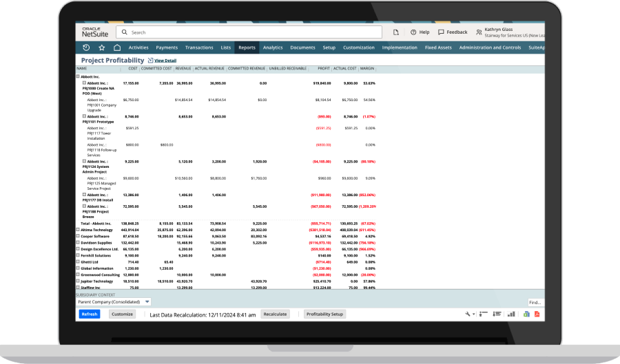The height and width of the screenshot is (364, 620).
Task: Open the wrench icon dropdown arrow
Action: coord(473,314)
